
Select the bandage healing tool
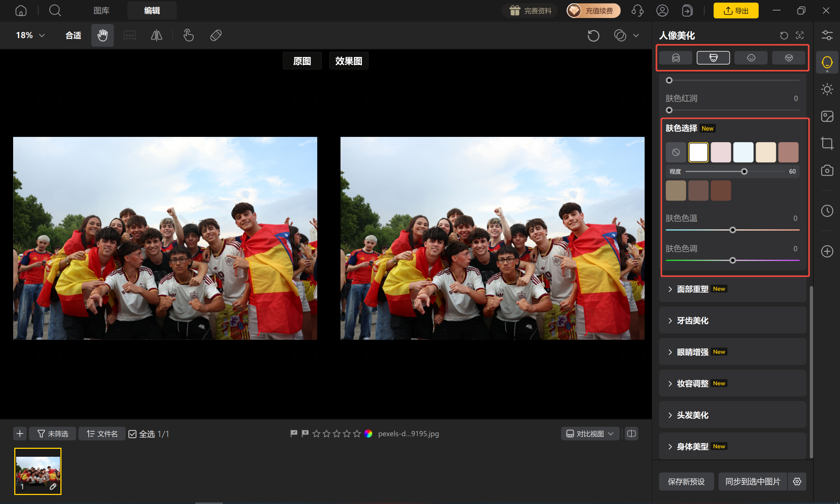pyautogui.click(x=216, y=35)
